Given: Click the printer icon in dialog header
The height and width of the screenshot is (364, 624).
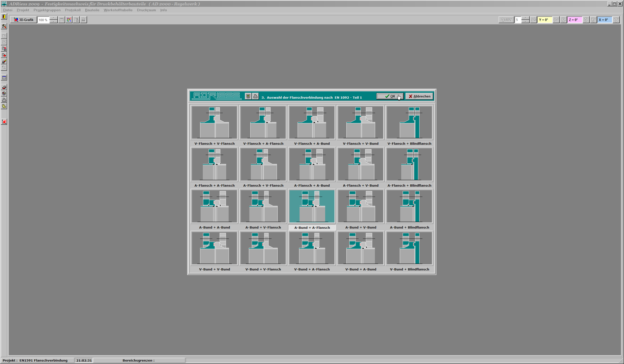Looking at the screenshot, I should point(255,96).
